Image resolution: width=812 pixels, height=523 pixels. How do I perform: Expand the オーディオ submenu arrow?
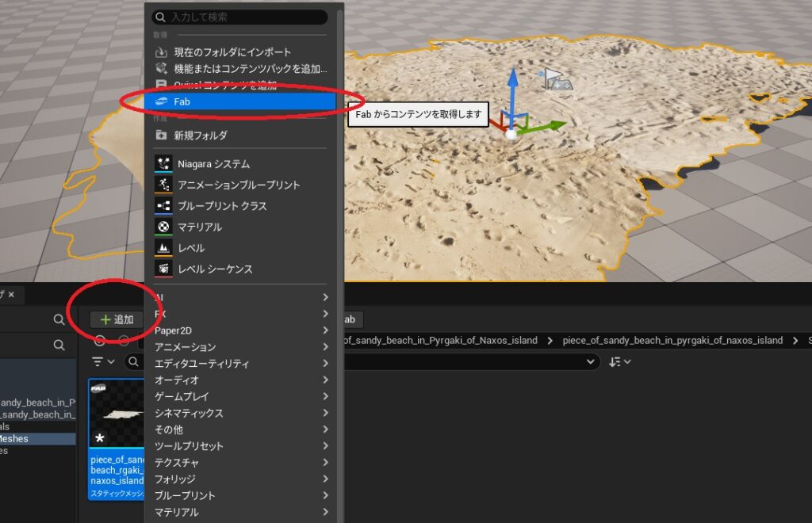pos(325,380)
